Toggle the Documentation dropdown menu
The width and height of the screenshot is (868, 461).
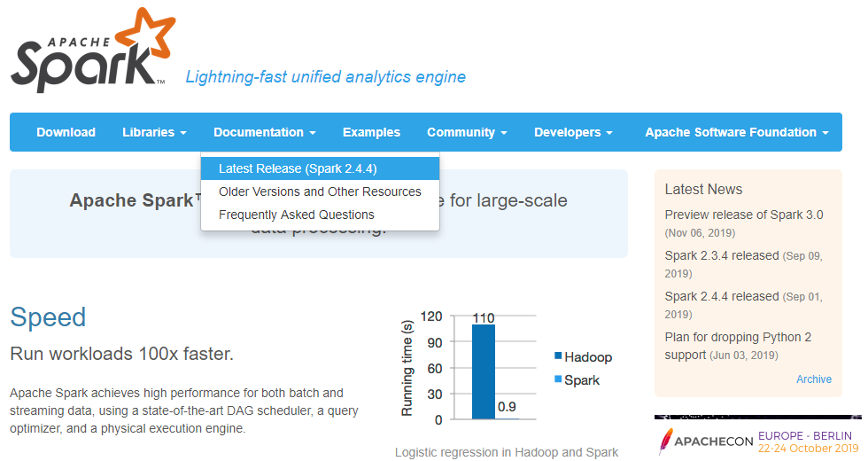pyautogui.click(x=264, y=132)
